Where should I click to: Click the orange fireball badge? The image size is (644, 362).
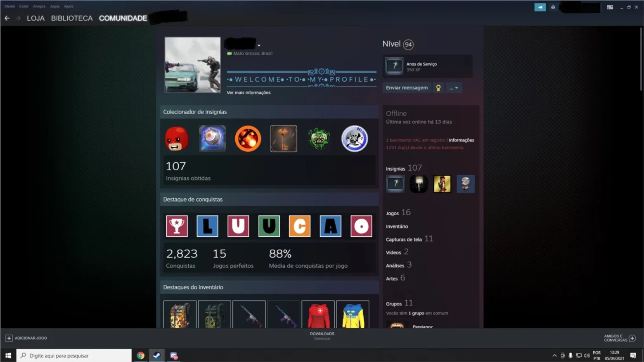248,139
